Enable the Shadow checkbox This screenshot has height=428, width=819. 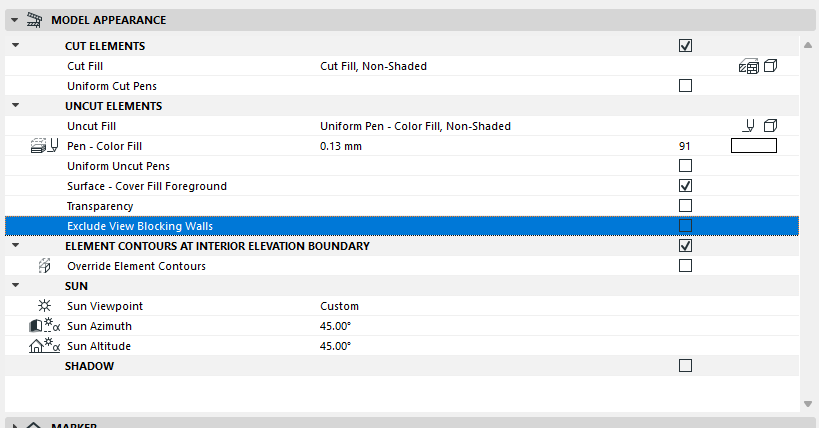[x=685, y=366]
